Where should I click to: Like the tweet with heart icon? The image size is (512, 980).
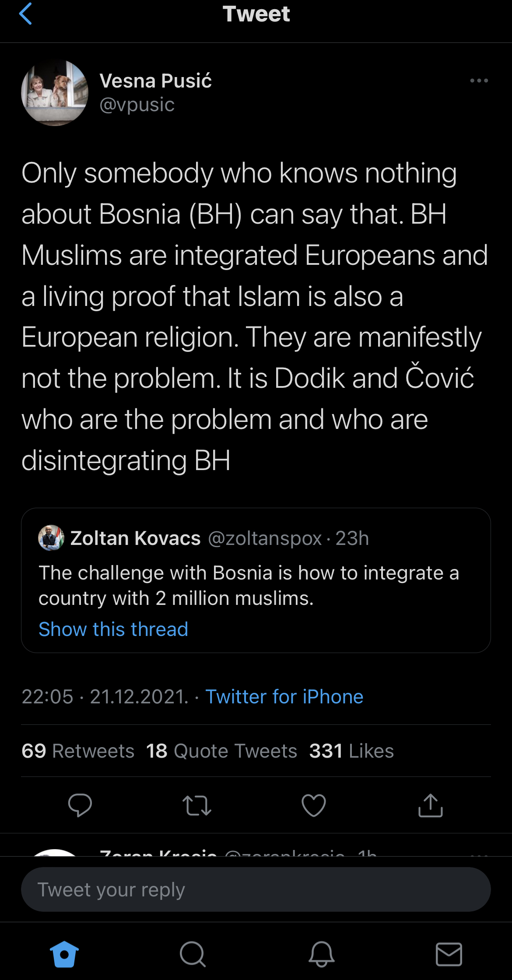314,805
